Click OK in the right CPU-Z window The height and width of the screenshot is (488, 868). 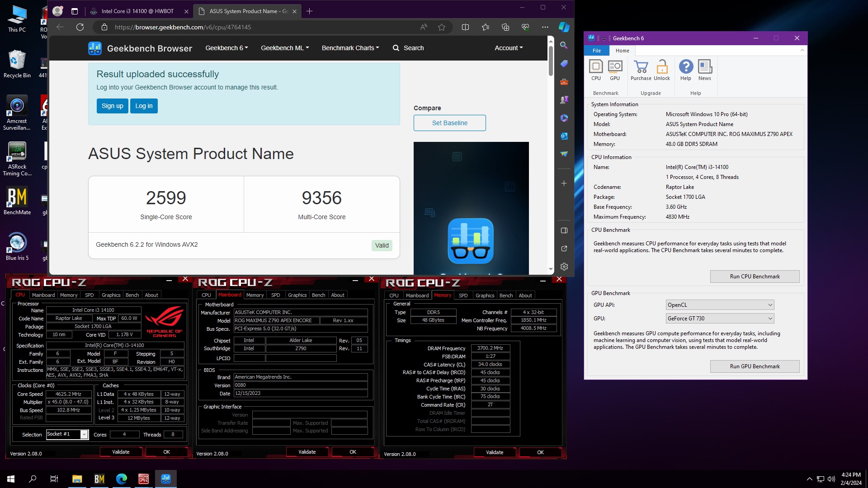tap(540, 452)
